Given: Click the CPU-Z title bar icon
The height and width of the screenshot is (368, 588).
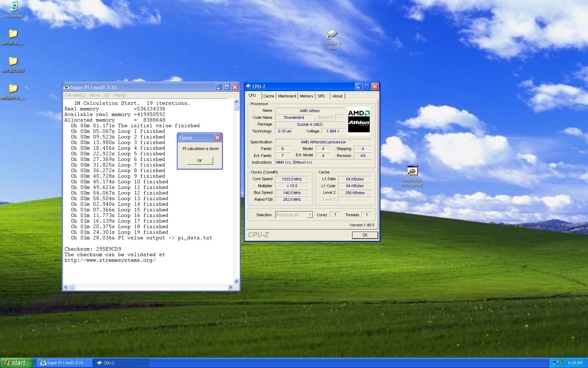Looking at the screenshot, I should [x=248, y=86].
